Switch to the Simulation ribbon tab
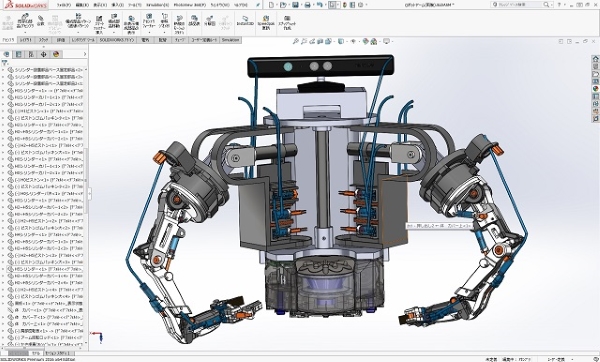The width and height of the screenshot is (600, 362). [230, 40]
